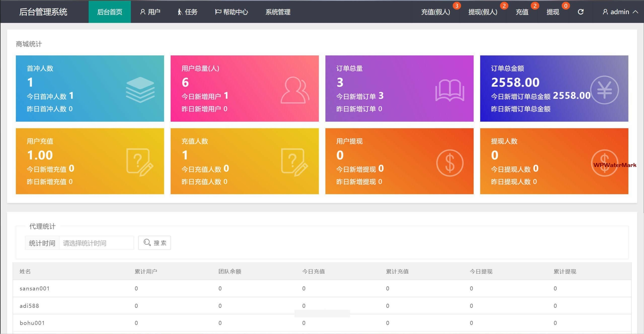Expand the admin account dropdown
This screenshot has width=644, height=334.
(x=620, y=12)
